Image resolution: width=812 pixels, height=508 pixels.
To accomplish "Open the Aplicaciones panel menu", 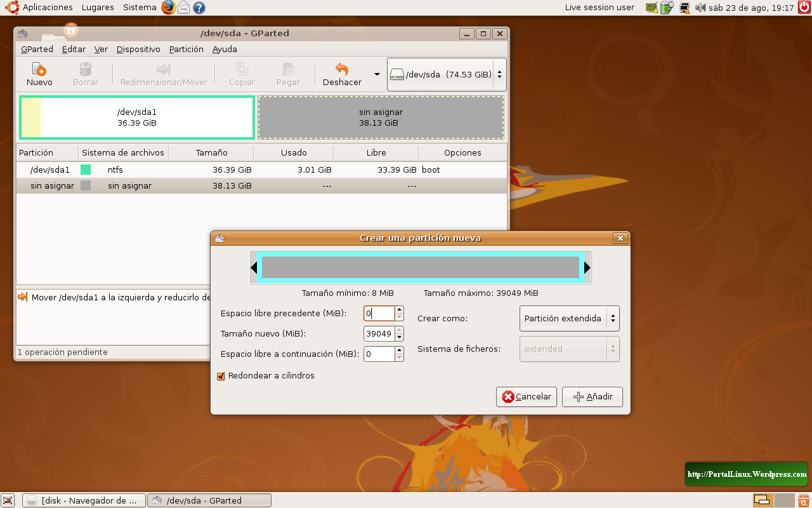I will pos(48,8).
